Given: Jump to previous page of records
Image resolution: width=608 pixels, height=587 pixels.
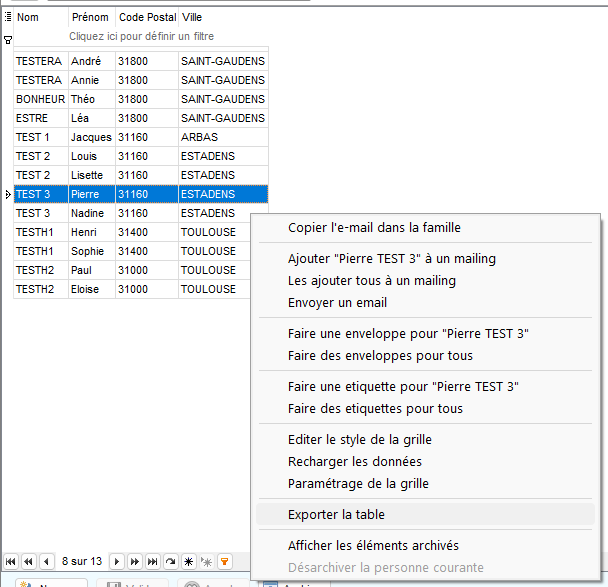Looking at the screenshot, I should point(28,561).
